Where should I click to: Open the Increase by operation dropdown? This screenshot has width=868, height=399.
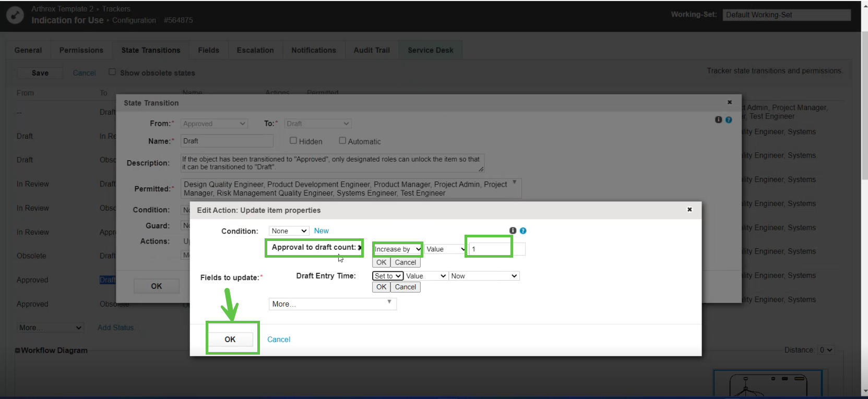click(397, 249)
